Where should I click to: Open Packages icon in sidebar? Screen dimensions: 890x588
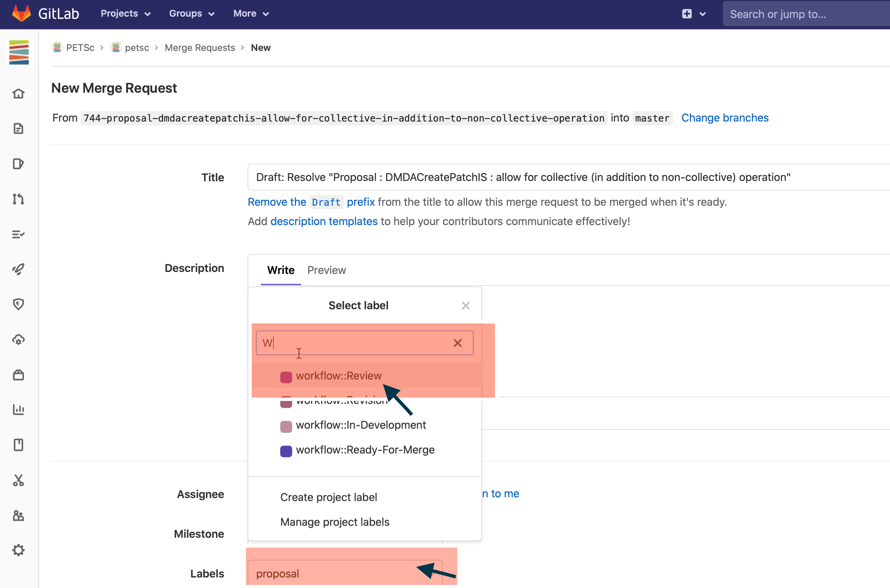[x=18, y=374]
